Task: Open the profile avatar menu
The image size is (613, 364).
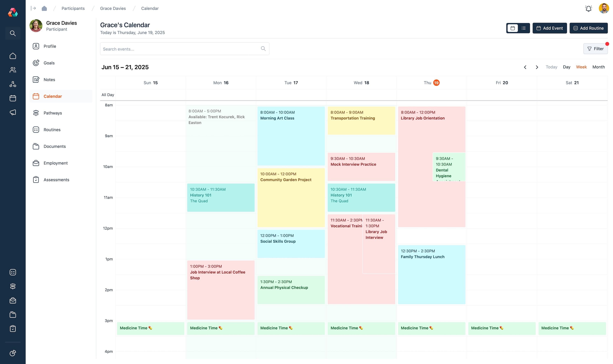Action: [604, 8]
